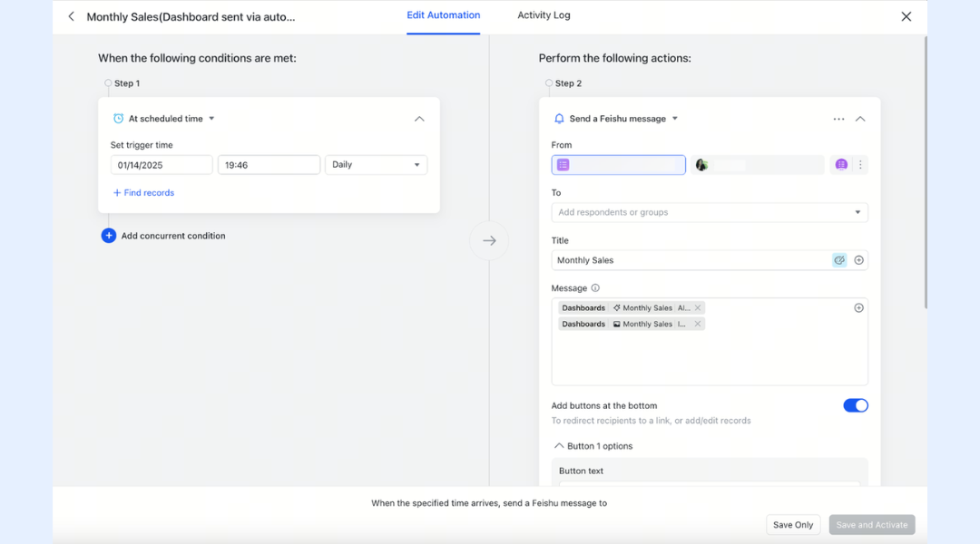Click the Save Only button
Viewport: 980px width, 544px height.
pyautogui.click(x=793, y=525)
